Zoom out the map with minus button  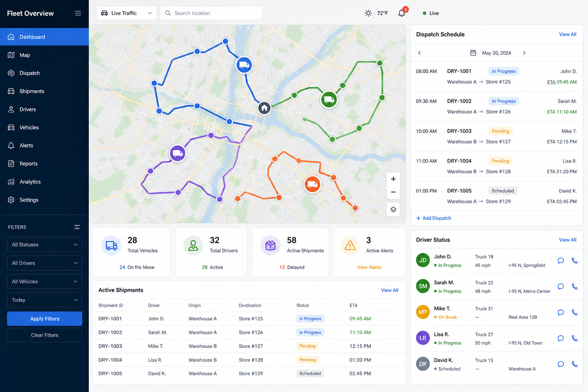click(393, 192)
